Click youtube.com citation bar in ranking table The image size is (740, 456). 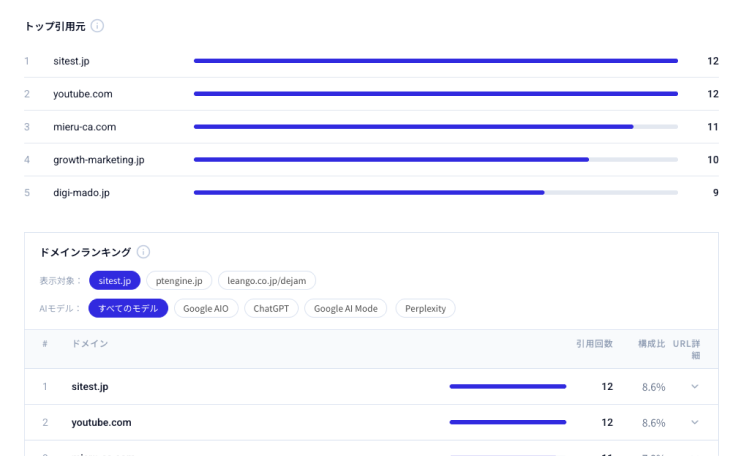(508, 422)
